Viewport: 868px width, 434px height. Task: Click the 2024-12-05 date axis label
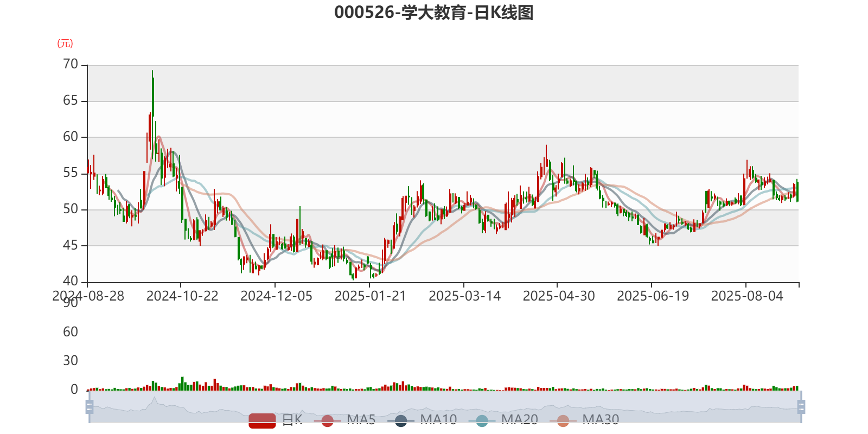(x=276, y=296)
